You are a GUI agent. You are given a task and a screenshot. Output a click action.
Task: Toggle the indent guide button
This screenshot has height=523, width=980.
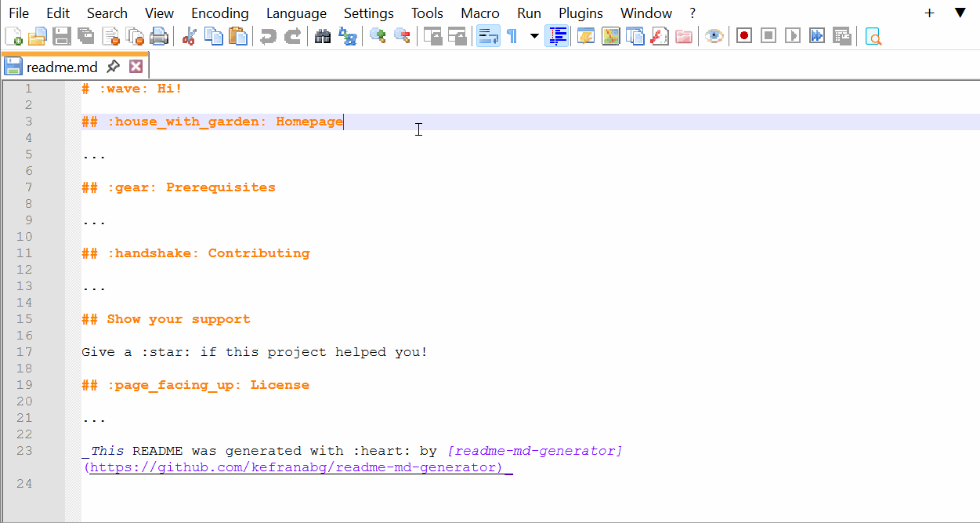(557, 35)
